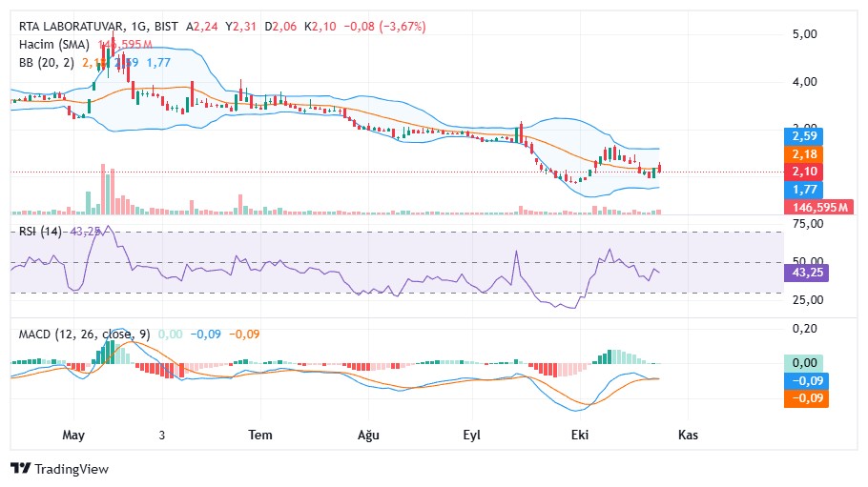The height and width of the screenshot is (487, 868).
Task: Select the Hacim (SMA) indicator label
Action: [53, 44]
